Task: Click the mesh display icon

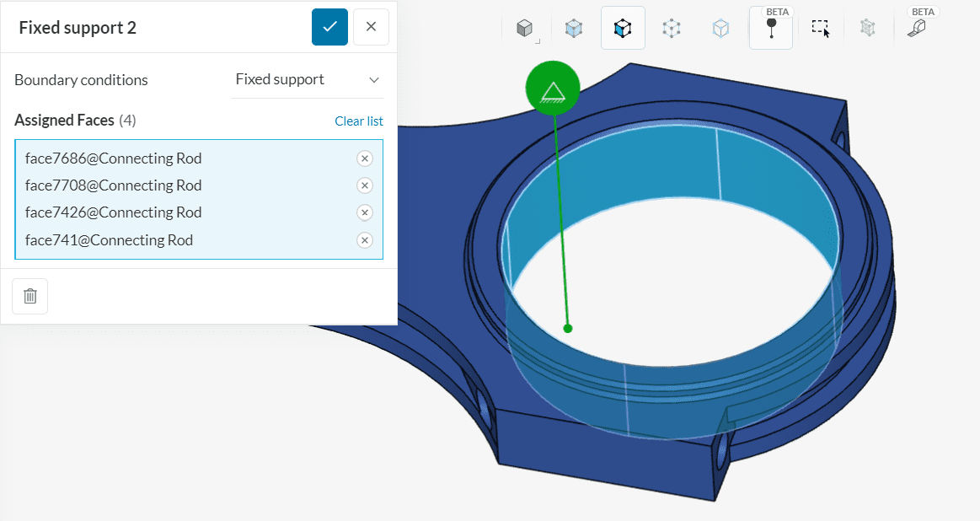Action: point(867,29)
